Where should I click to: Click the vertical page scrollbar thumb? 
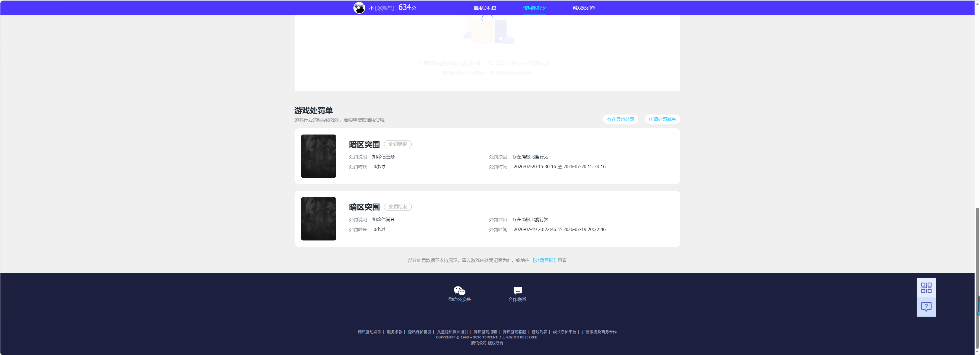point(977,278)
